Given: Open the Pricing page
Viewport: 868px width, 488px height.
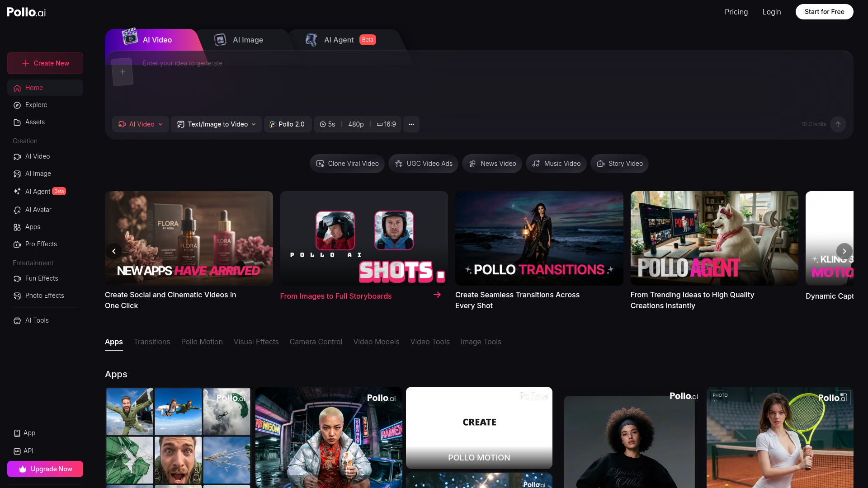Looking at the screenshot, I should click(736, 12).
